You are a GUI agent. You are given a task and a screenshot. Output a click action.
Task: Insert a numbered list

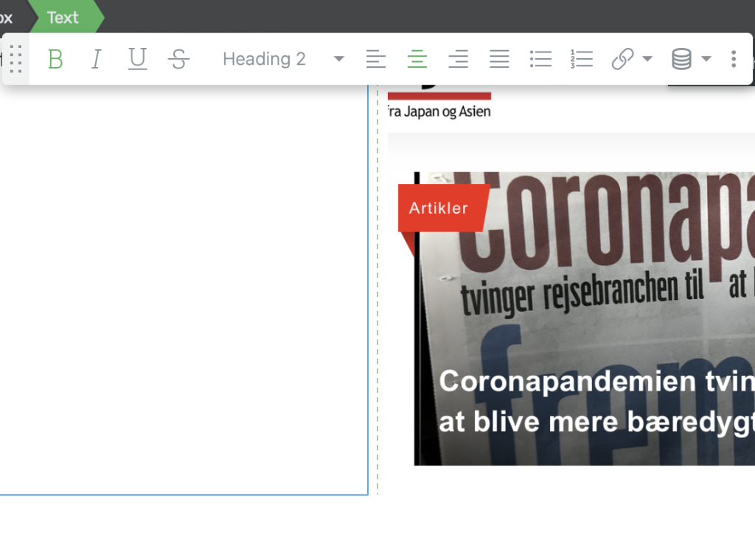coord(582,59)
